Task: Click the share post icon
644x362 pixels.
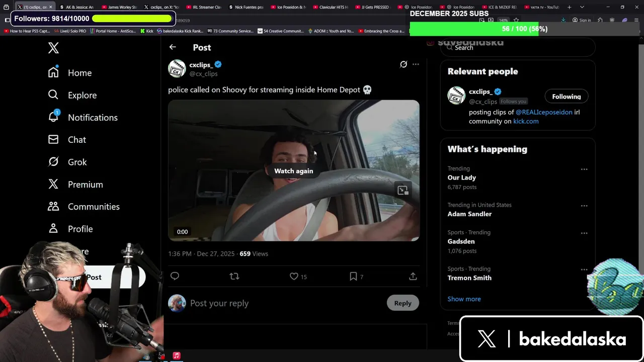Action: pyautogui.click(x=413, y=276)
